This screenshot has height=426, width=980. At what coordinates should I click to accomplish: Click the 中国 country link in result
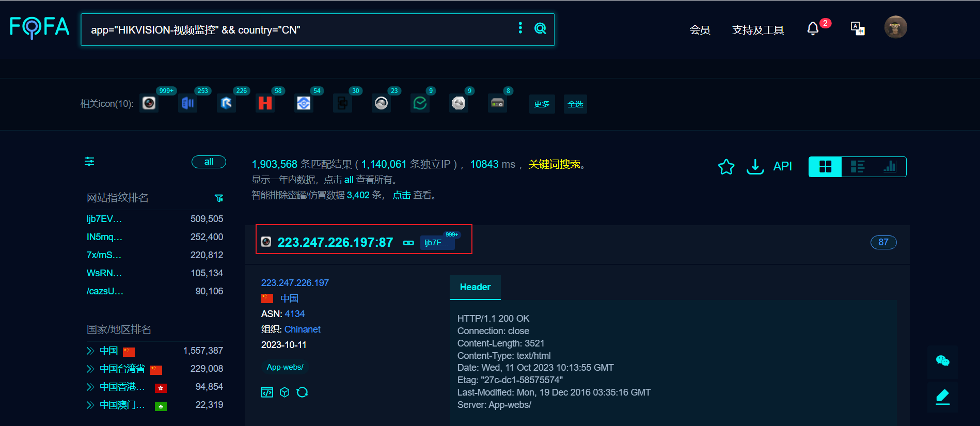[x=289, y=298]
